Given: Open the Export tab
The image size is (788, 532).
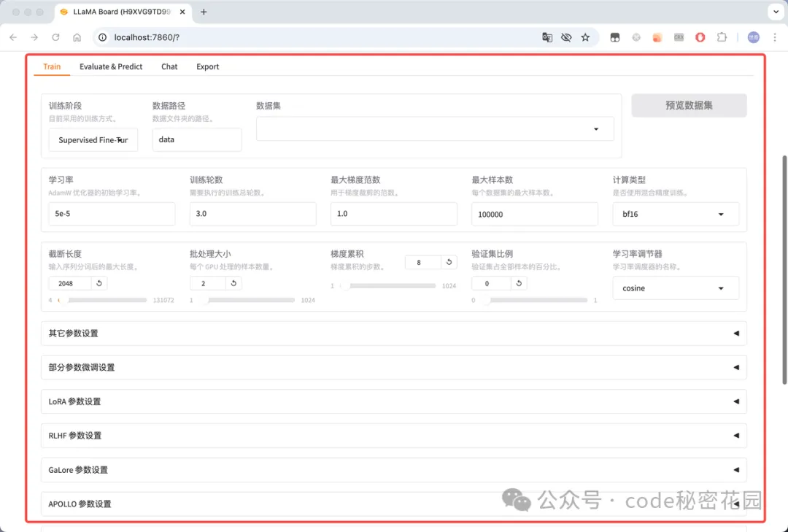Looking at the screenshot, I should click(207, 66).
